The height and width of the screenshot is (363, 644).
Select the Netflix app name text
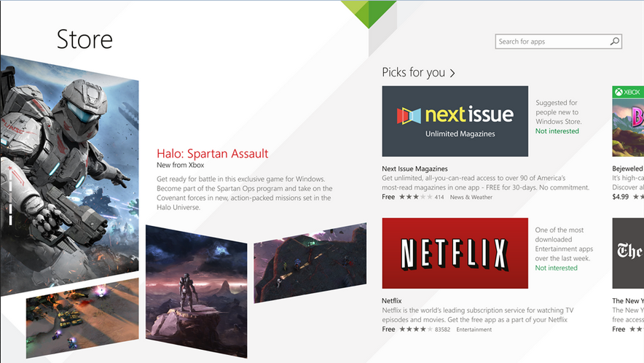coord(392,301)
